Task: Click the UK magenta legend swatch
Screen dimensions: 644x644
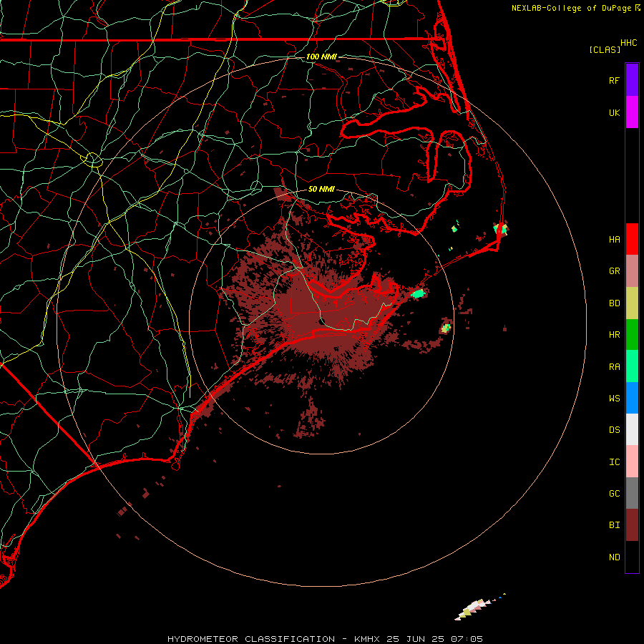Action: (632, 112)
